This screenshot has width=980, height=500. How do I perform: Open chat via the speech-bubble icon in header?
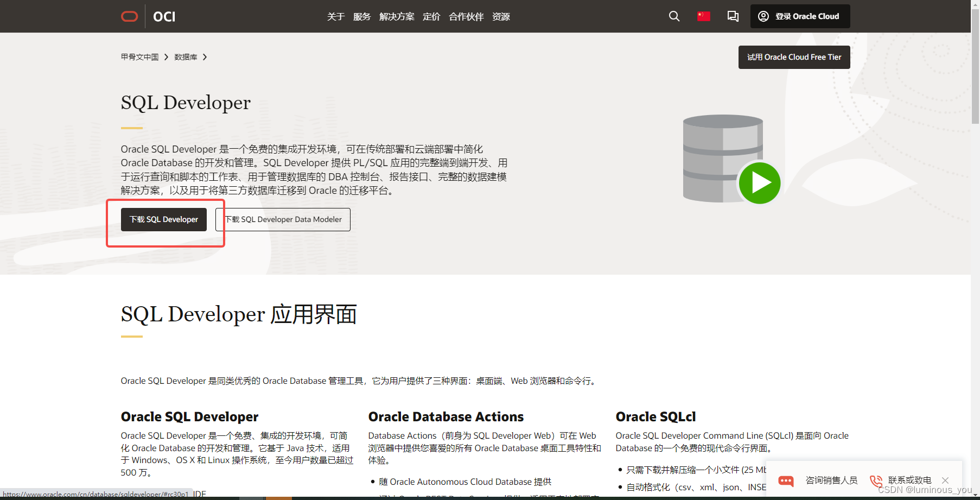coord(733,16)
